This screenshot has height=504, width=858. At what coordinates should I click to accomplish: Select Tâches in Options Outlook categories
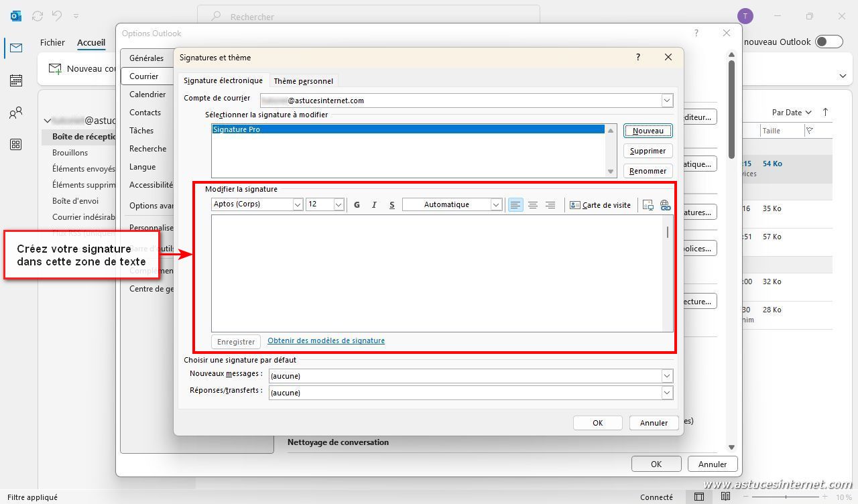tap(141, 131)
